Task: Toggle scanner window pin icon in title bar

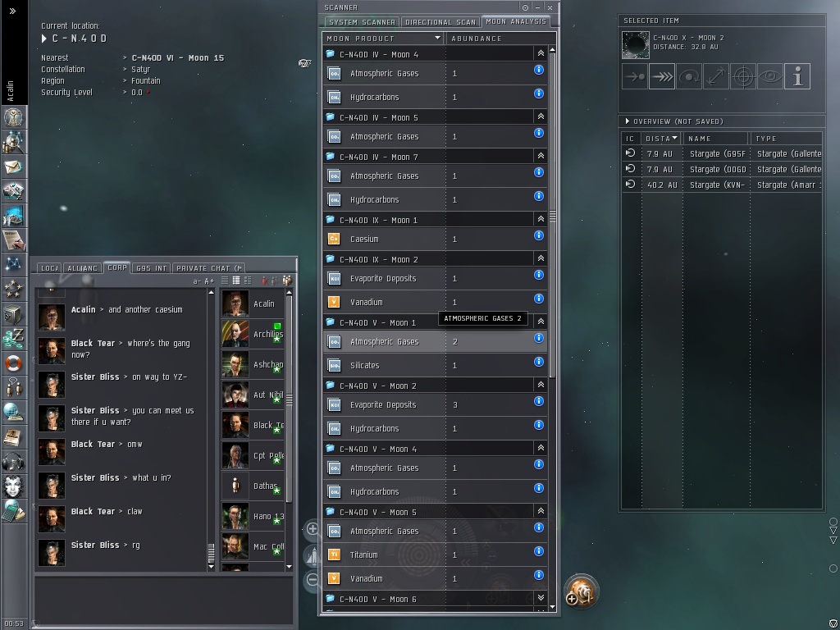Action: tap(526, 7)
